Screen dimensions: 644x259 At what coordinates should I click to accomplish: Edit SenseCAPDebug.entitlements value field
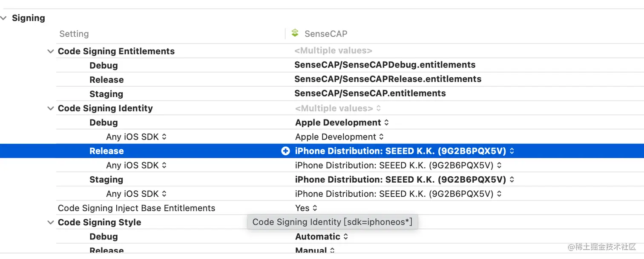[x=385, y=65]
